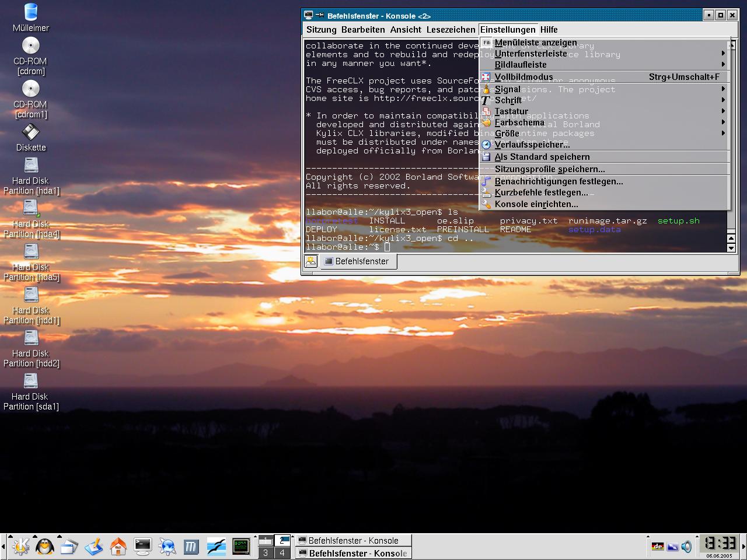Viewport: 747px width, 560px height.
Task: Open the Hilfe menu
Action: point(549,30)
